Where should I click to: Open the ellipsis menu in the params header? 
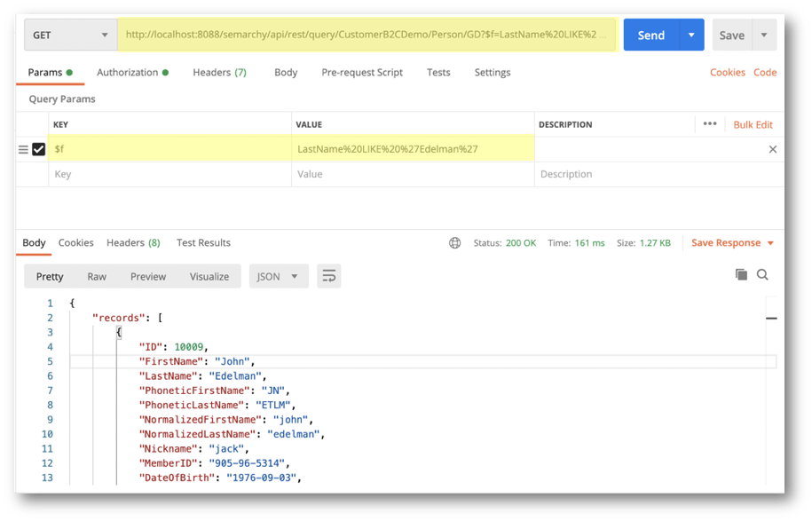710,124
